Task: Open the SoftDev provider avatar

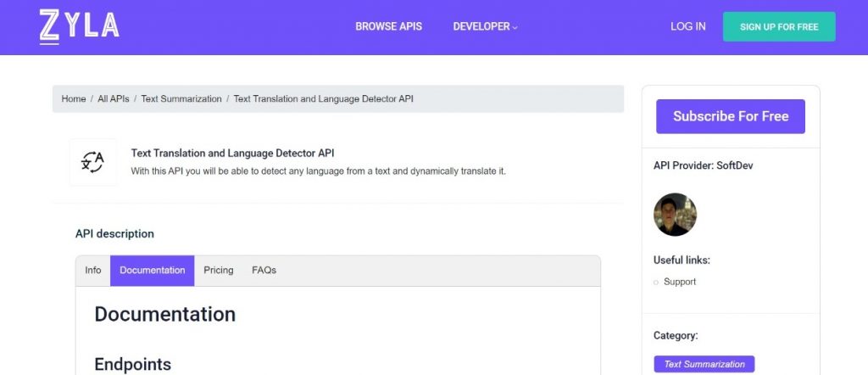Action: click(675, 215)
